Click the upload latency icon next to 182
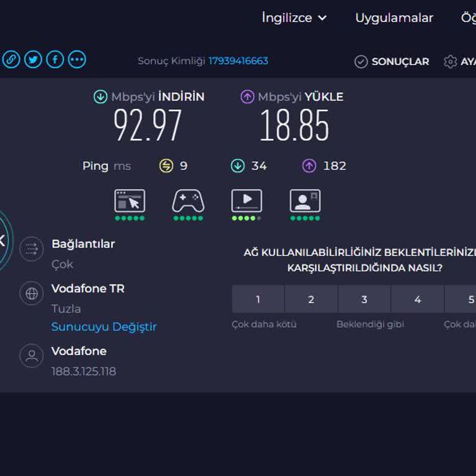476x476 pixels. point(309,165)
